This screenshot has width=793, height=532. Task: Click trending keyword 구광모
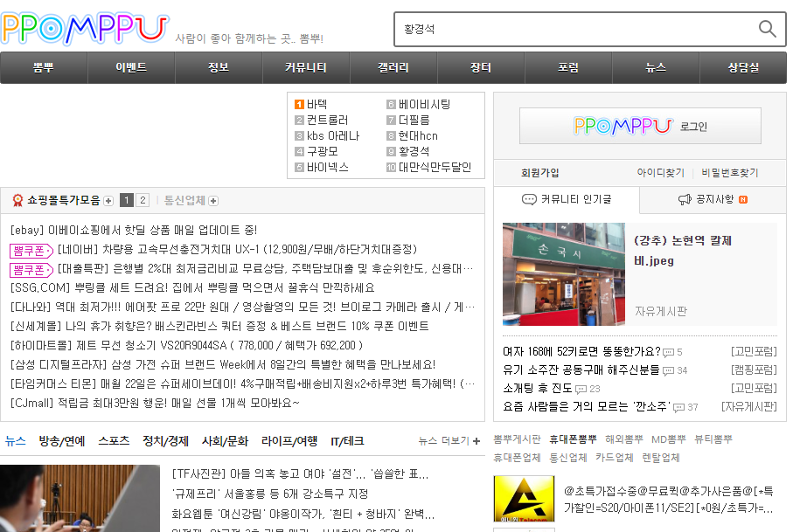click(x=322, y=152)
